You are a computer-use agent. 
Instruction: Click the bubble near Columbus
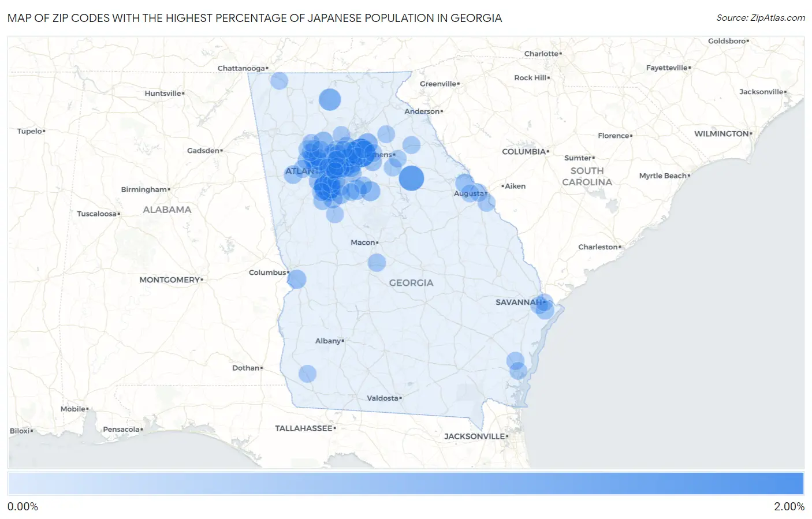tap(296, 279)
